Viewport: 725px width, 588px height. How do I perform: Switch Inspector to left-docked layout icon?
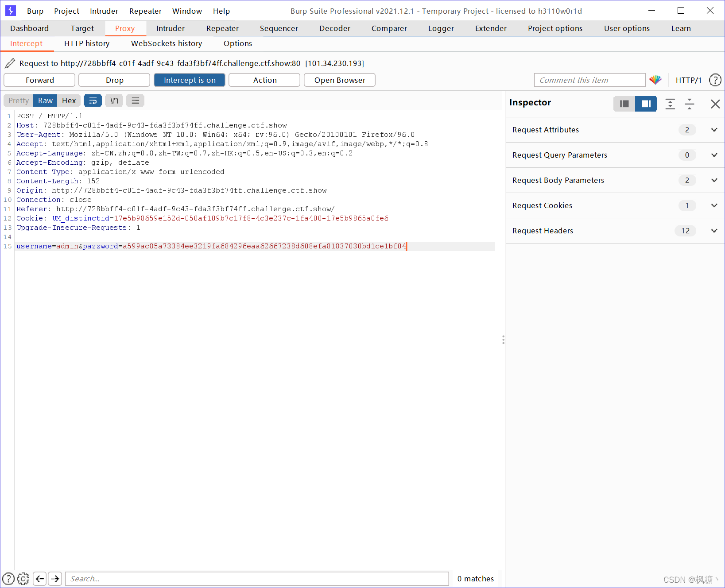pyautogui.click(x=624, y=104)
